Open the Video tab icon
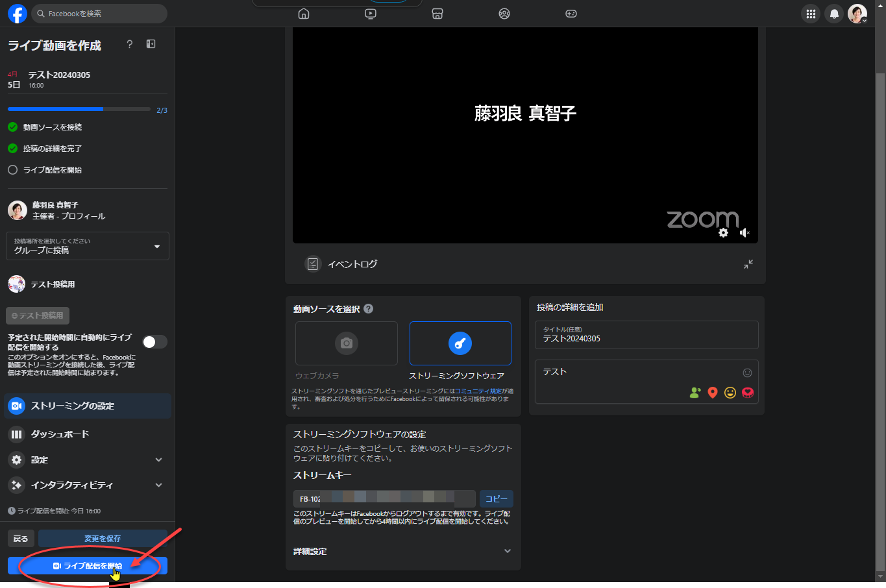886x588 pixels. (371, 14)
